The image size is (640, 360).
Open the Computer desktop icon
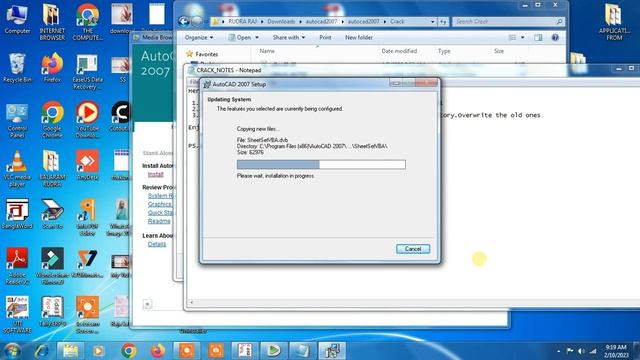[x=17, y=18]
